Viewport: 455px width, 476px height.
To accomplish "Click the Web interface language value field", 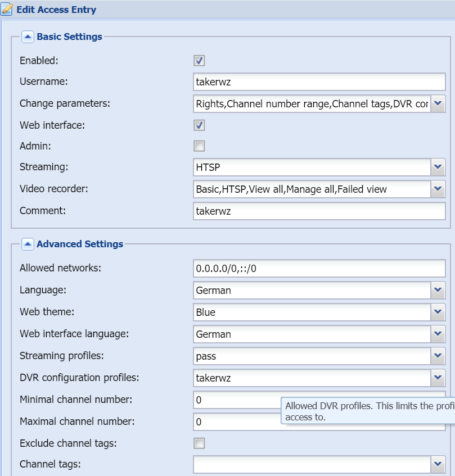I will click(x=312, y=334).
